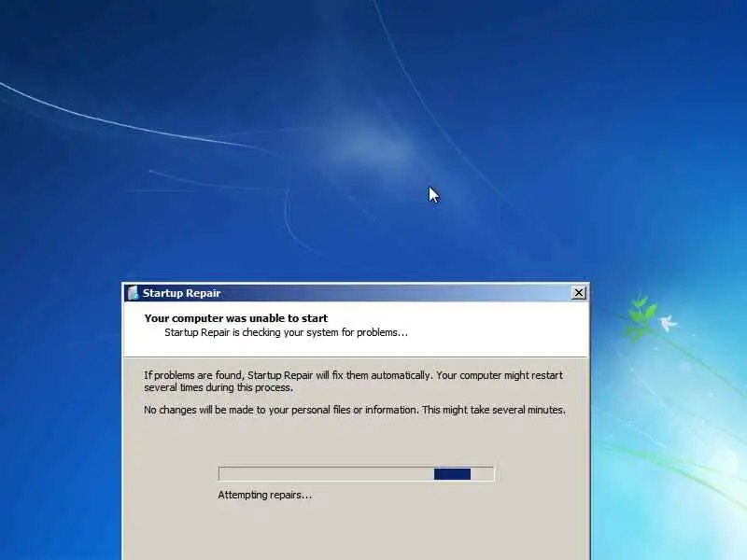Click the 'Startup Repair' title bar text
Screen dimensions: 747x560
tap(181, 293)
